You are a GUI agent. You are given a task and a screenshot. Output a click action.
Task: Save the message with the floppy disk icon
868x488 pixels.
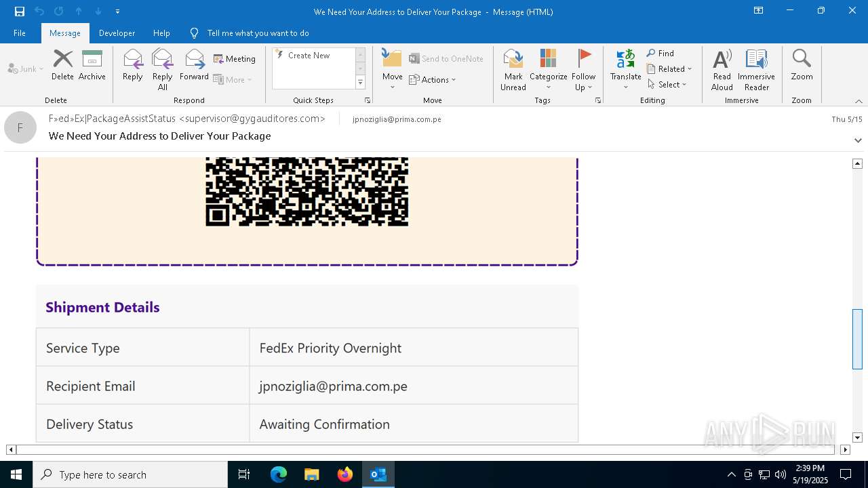point(19,12)
